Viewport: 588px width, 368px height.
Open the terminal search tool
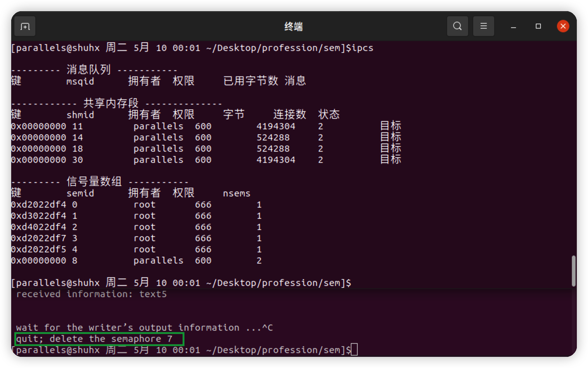pyautogui.click(x=457, y=26)
